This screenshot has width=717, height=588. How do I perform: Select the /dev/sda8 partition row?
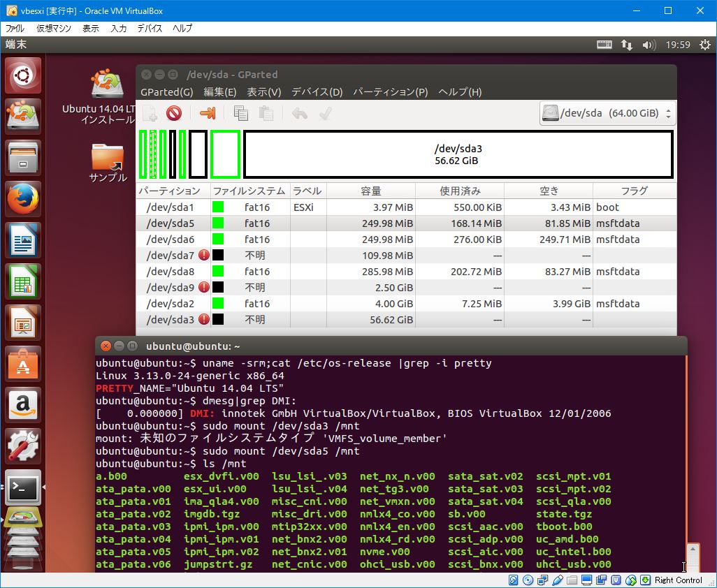[406, 271]
